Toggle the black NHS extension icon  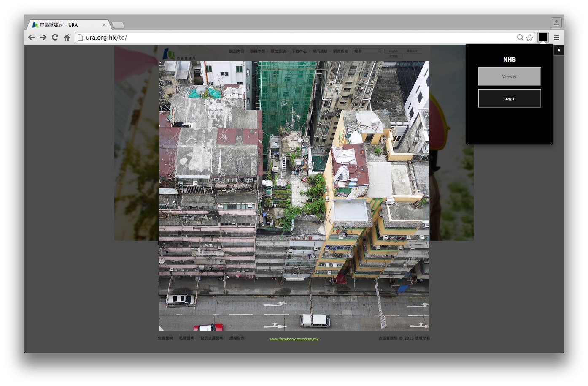543,38
